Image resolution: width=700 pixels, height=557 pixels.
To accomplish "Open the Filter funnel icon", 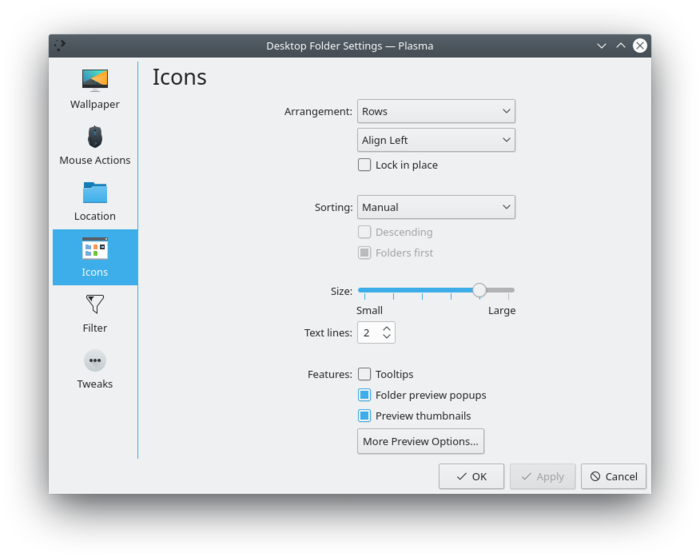I will click(95, 304).
